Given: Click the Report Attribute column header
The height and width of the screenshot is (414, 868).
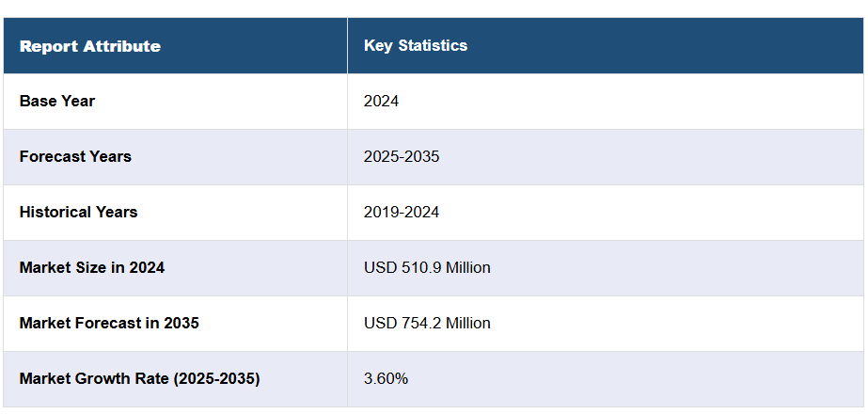Looking at the screenshot, I should tap(89, 46).
